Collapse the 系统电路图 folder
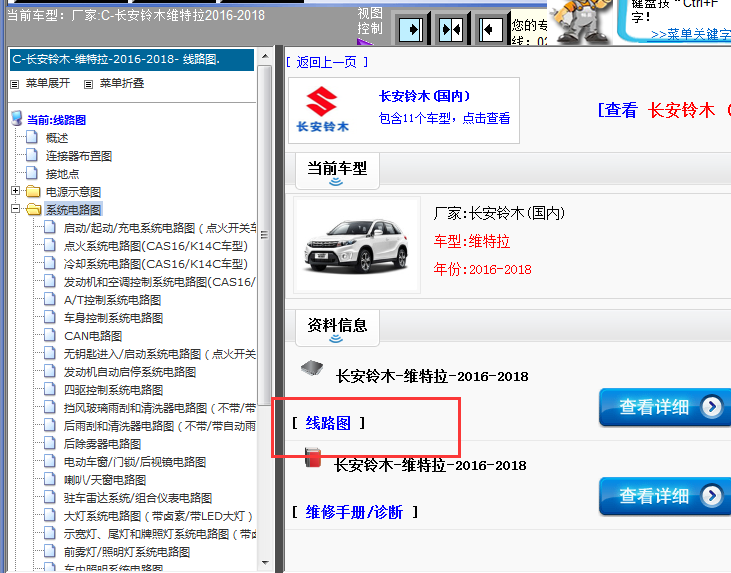 point(16,209)
